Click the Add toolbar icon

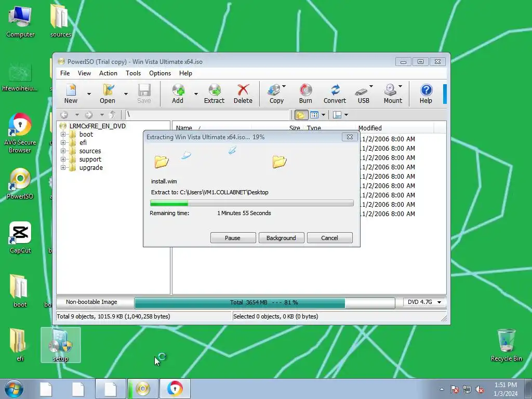pyautogui.click(x=178, y=94)
